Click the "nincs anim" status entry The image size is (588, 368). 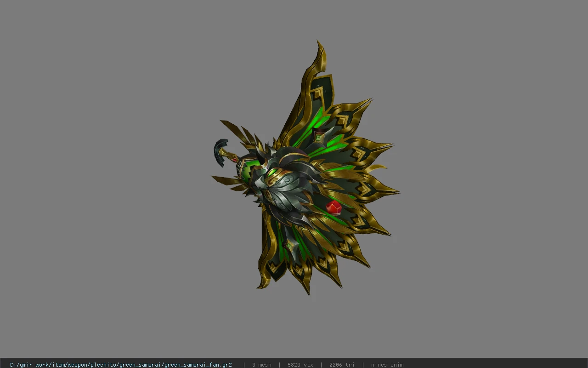pos(387,365)
